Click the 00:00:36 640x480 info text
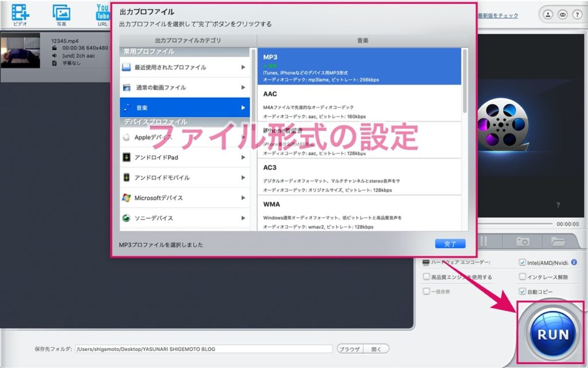The image size is (588, 368). click(85, 48)
